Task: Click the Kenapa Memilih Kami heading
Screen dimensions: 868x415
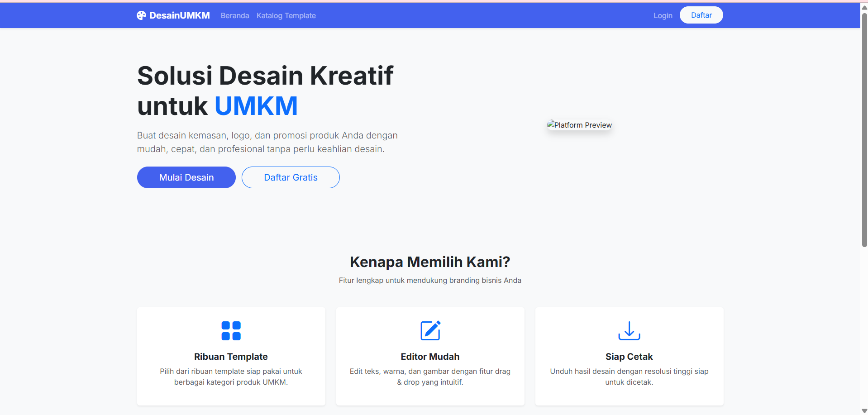Action: (x=429, y=262)
